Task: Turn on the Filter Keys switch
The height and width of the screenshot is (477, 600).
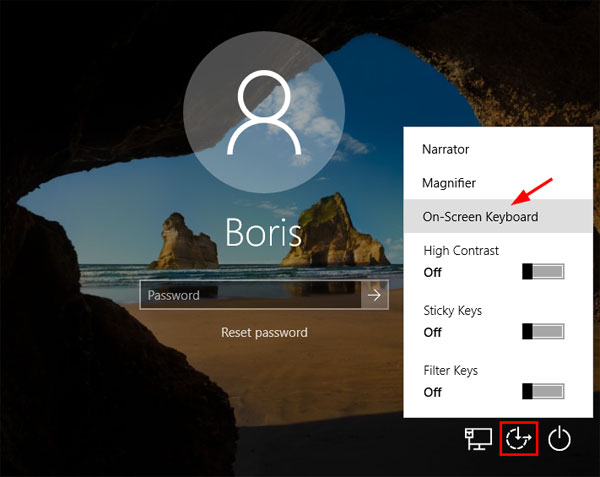Action: point(543,392)
